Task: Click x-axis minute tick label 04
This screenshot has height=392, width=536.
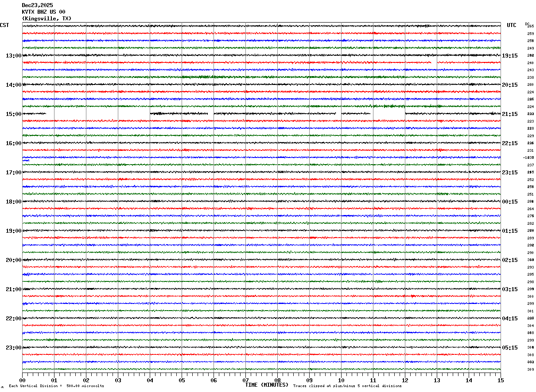Action: pyautogui.click(x=150, y=380)
